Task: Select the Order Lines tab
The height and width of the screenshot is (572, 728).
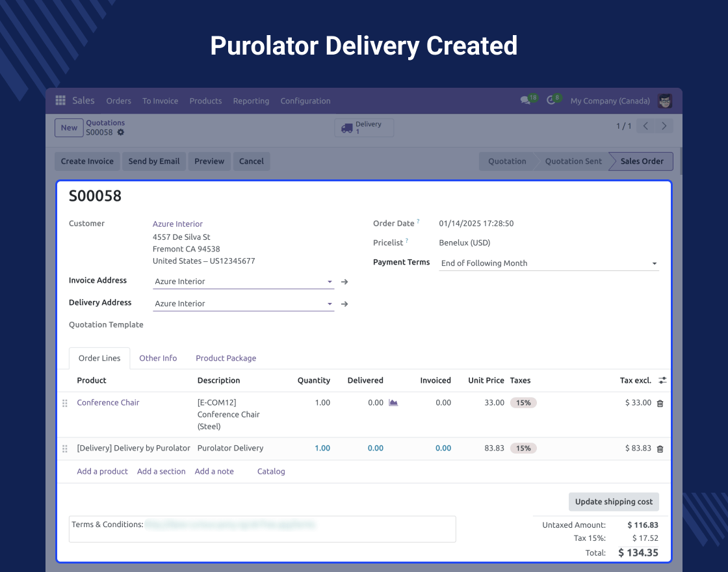Action: pos(99,358)
